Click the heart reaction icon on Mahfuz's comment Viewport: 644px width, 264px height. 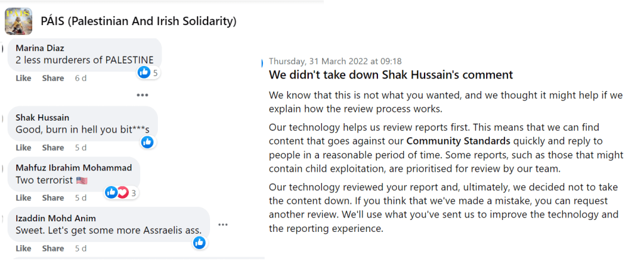[x=123, y=192]
